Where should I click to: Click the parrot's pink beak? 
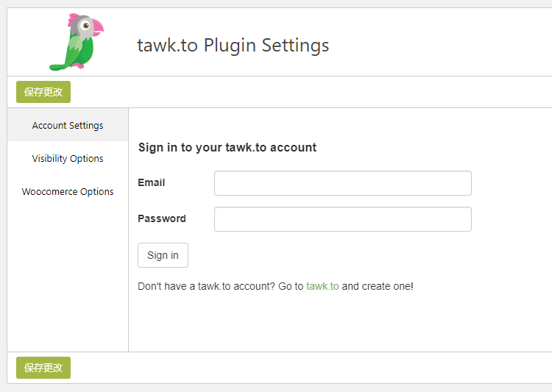coord(97,27)
